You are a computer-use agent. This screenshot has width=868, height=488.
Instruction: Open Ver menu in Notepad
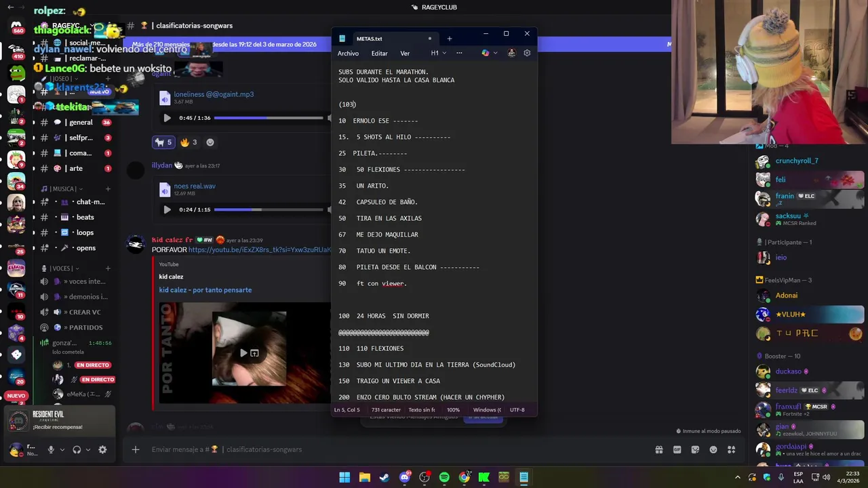405,54
